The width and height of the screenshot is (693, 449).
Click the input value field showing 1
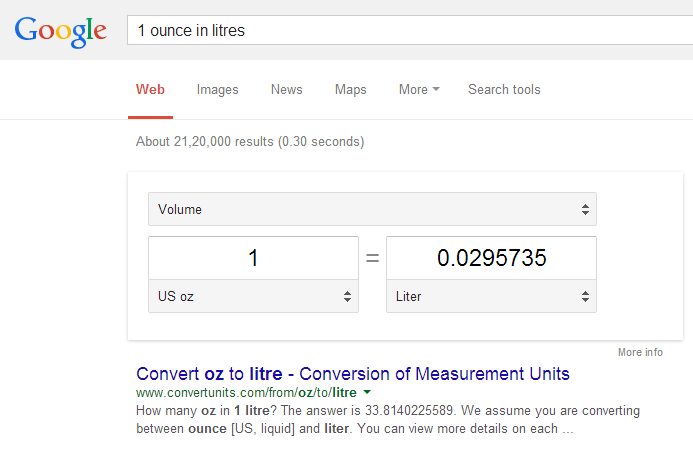(x=253, y=258)
